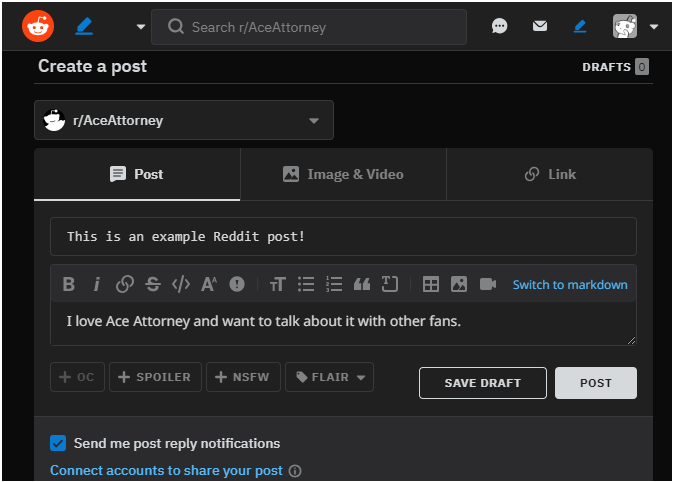Toggle Superscript formatting

209,284
